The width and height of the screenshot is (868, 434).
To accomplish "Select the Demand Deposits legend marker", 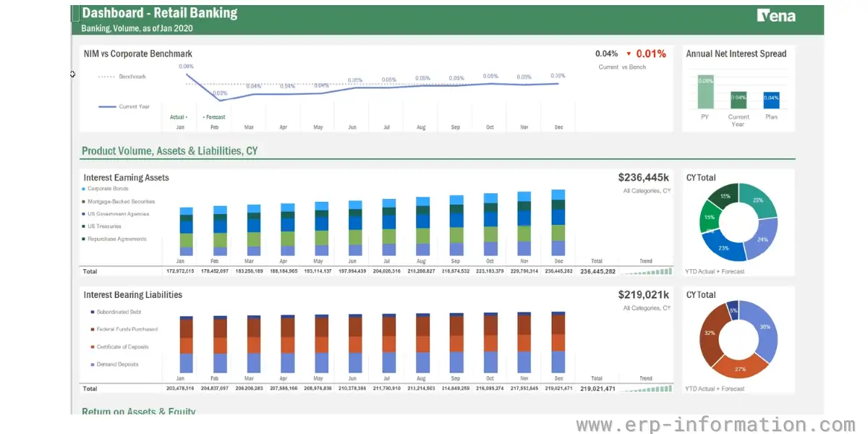I will (93, 365).
